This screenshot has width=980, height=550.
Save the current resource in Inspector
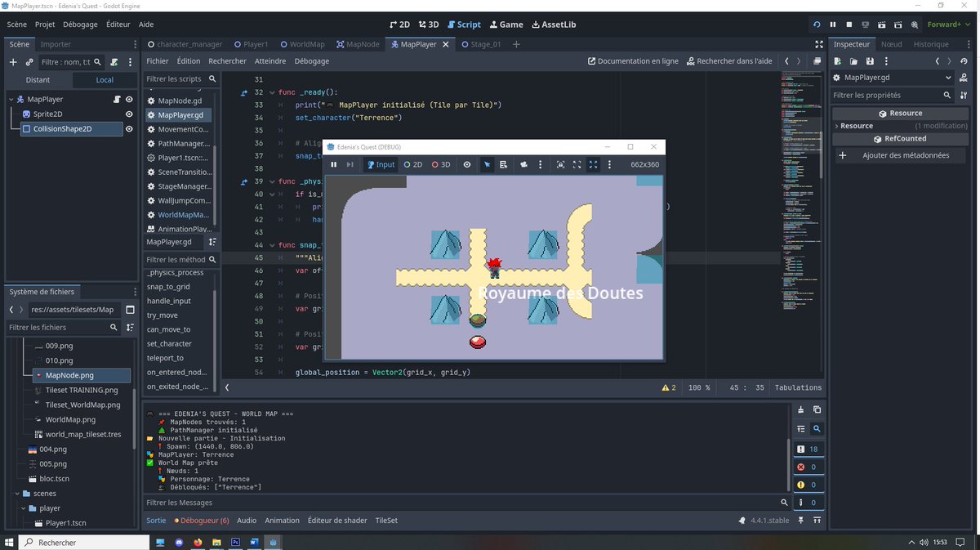[x=871, y=61]
